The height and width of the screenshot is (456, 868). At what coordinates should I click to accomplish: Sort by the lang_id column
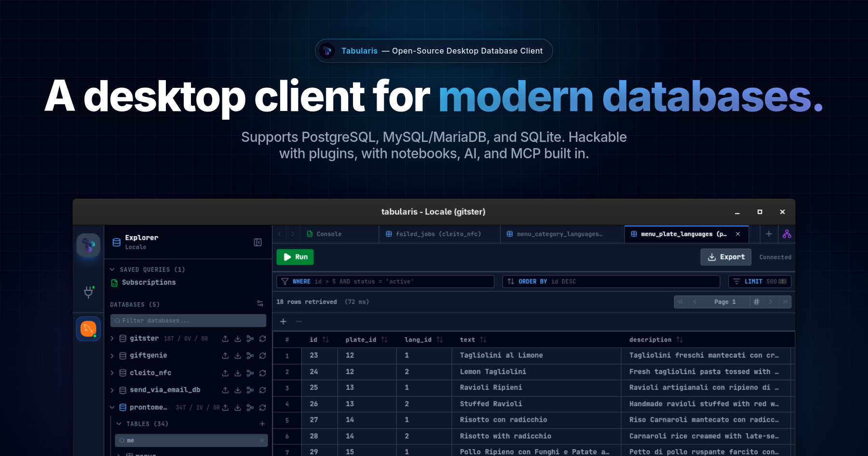pyautogui.click(x=440, y=340)
